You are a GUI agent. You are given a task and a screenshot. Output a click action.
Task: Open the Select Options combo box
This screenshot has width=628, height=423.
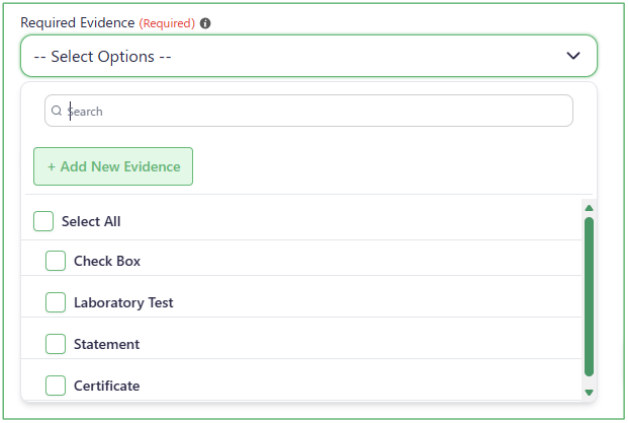coord(309,56)
